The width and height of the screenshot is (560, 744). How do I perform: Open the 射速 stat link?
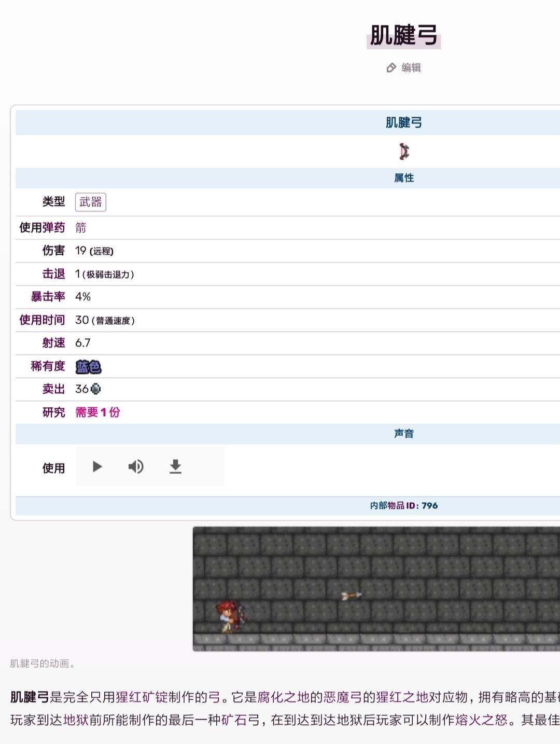54,343
